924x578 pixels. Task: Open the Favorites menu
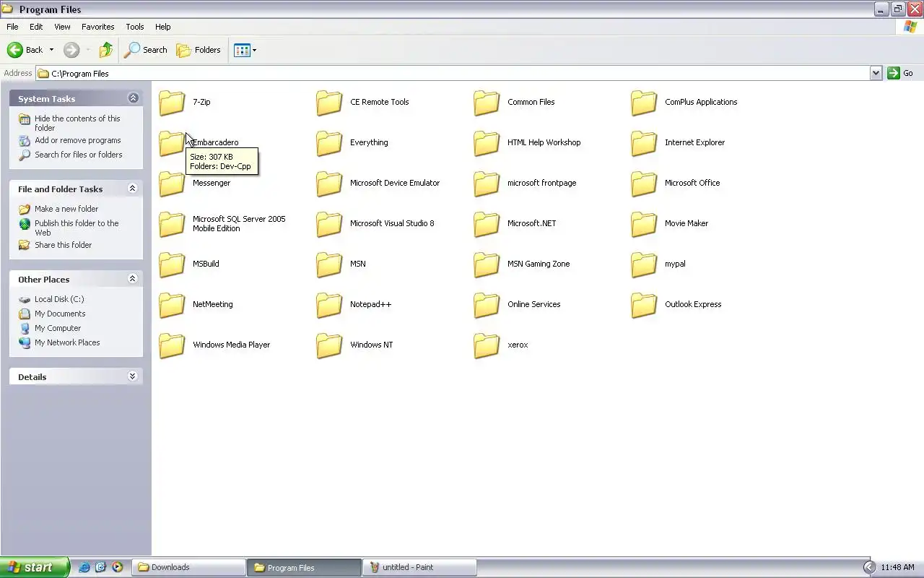tap(97, 27)
